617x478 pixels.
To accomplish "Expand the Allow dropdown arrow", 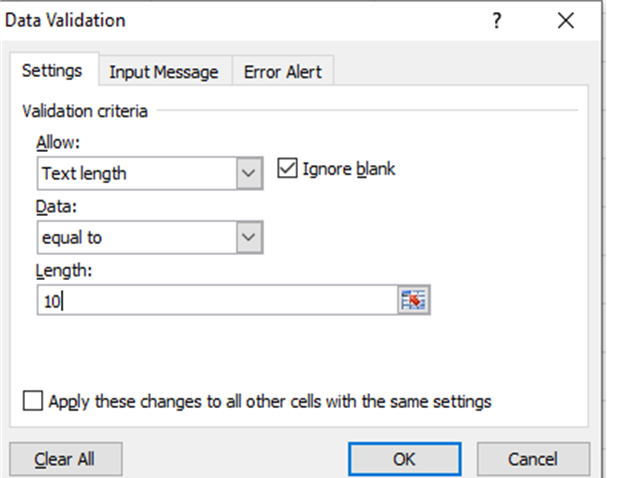I will [249, 173].
